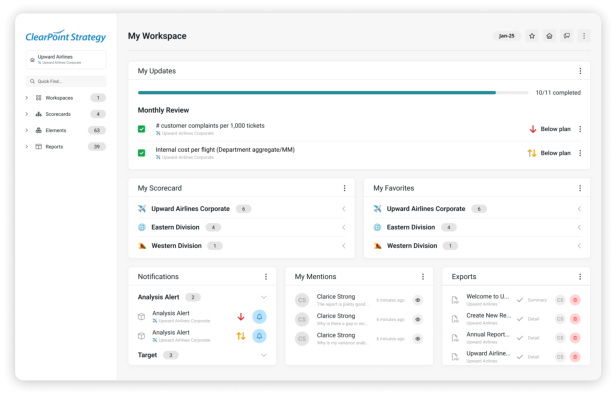Click the Monthly Review heading

[163, 110]
